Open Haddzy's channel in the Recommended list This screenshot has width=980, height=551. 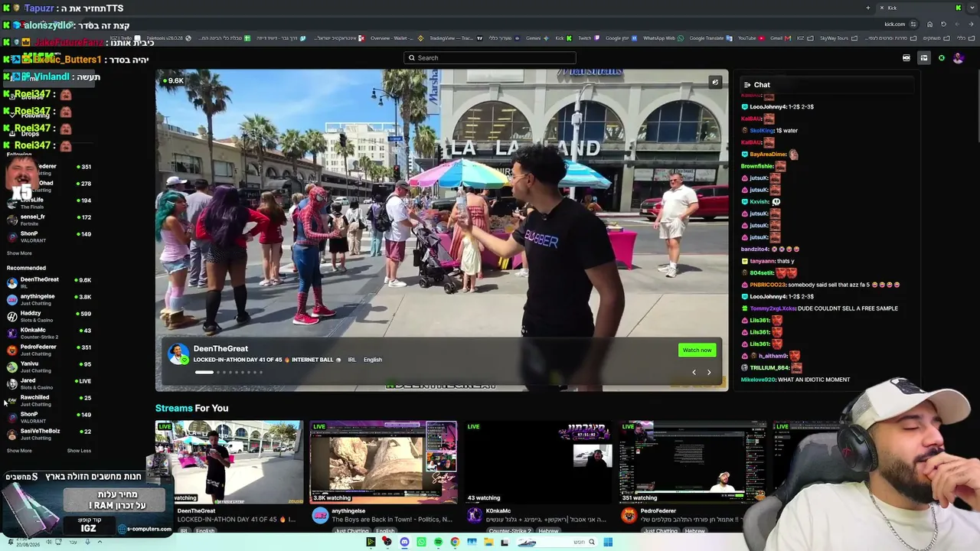tap(48, 317)
